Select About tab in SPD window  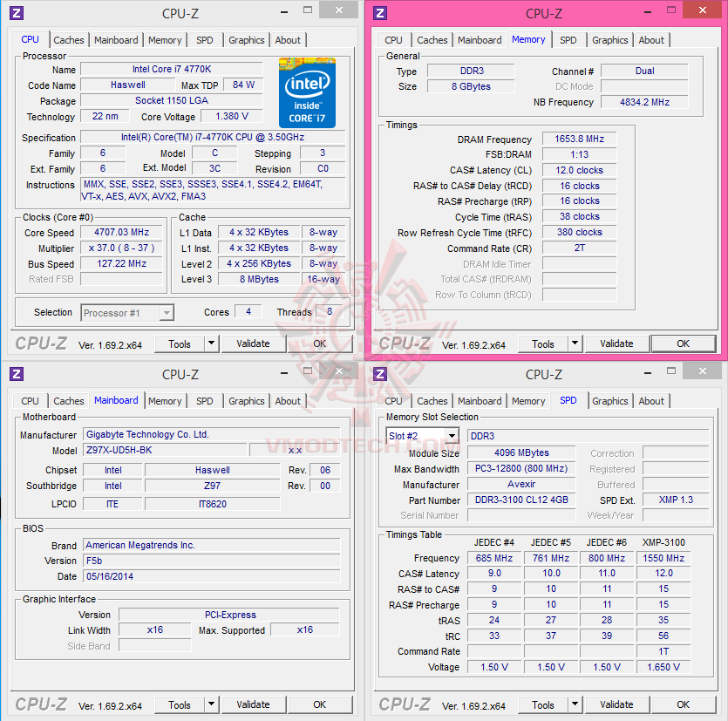pyautogui.click(x=651, y=401)
